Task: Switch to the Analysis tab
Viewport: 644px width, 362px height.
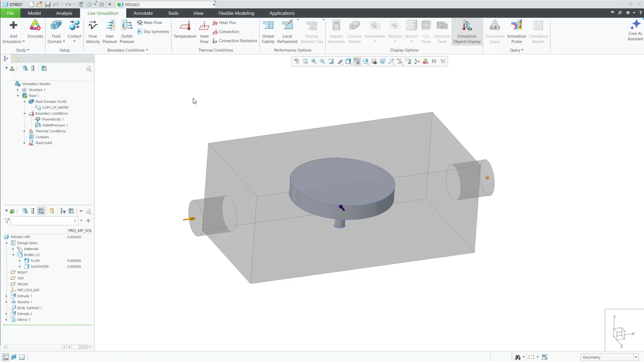Action: click(x=64, y=13)
